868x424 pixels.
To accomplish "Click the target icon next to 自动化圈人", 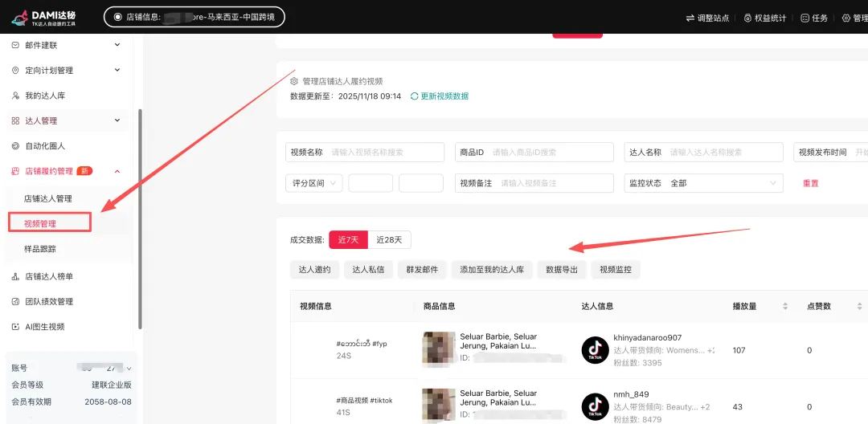I will click(x=15, y=146).
